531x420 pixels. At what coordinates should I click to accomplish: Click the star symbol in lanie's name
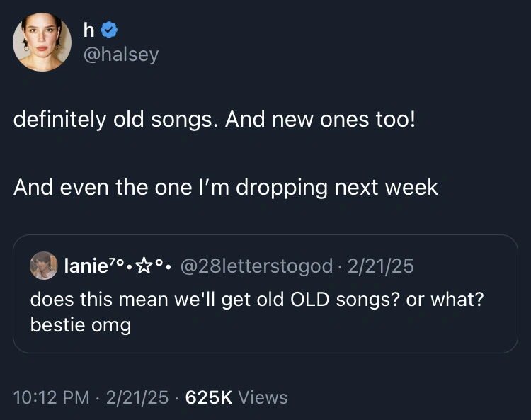pos(144,266)
